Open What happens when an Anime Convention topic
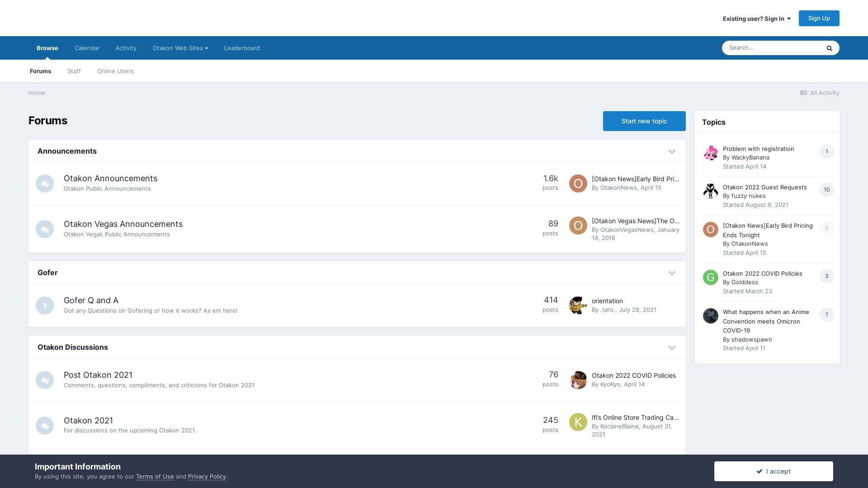 766,321
